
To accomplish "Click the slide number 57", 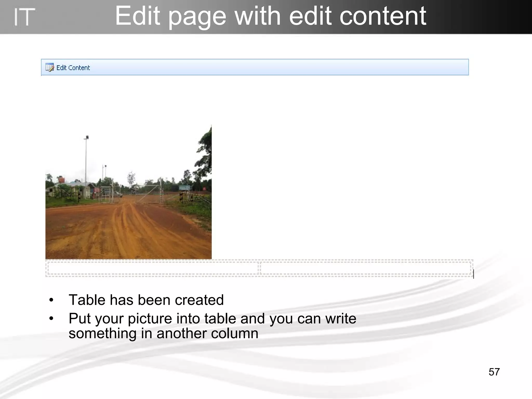I will click(x=494, y=372).
